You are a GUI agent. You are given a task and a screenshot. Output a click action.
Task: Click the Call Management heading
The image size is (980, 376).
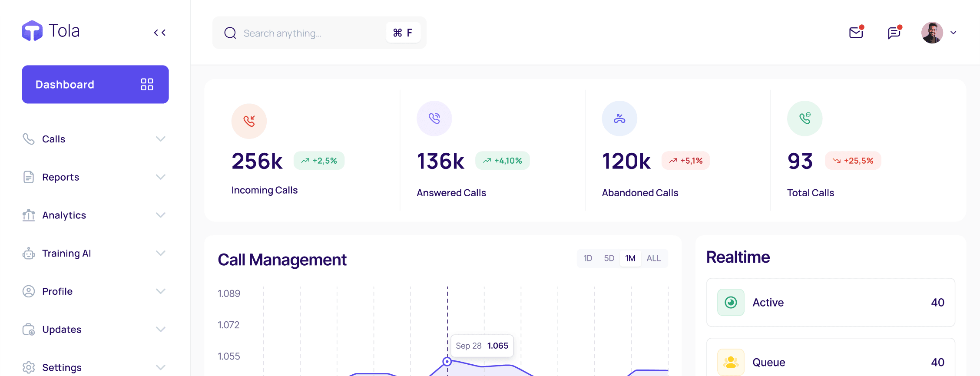[282, 260]
